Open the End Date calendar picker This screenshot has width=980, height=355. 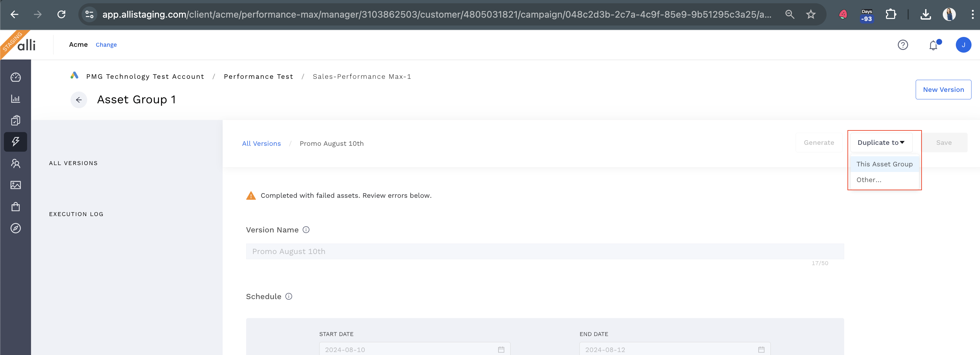761,349
